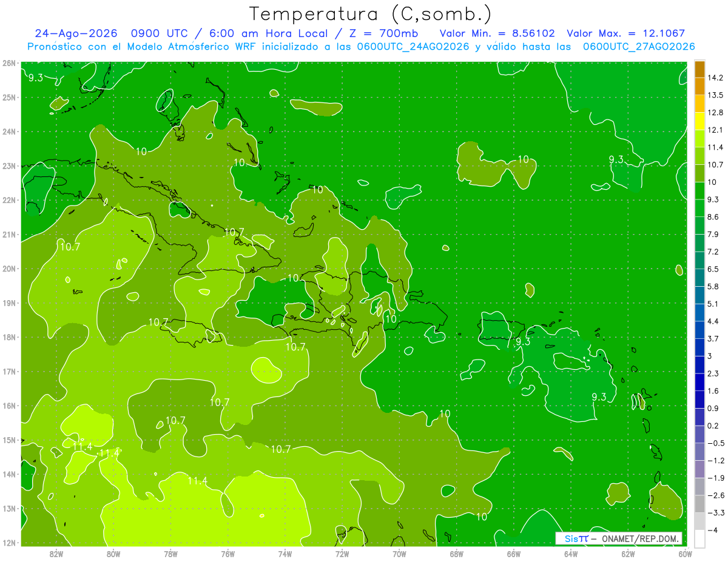Click "6:00 am Hora Local" text
The image size is (728, 562).
(269, 33)
